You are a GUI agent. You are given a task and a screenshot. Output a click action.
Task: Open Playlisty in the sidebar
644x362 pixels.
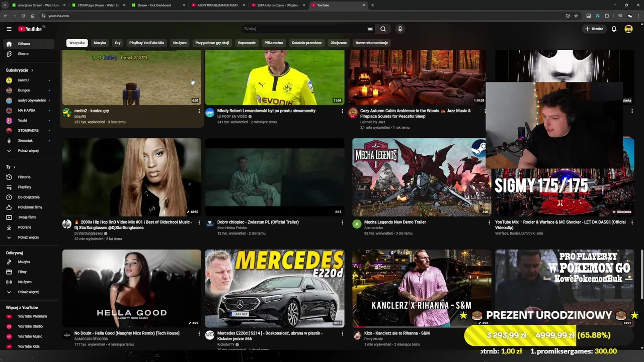pyautogui.click(x=28, y=187)
